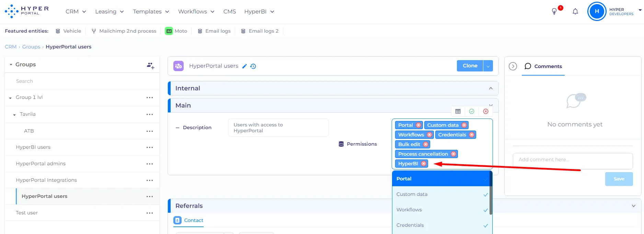
Task: Switch to the Contact tab
Action: [x=188, y=220]
